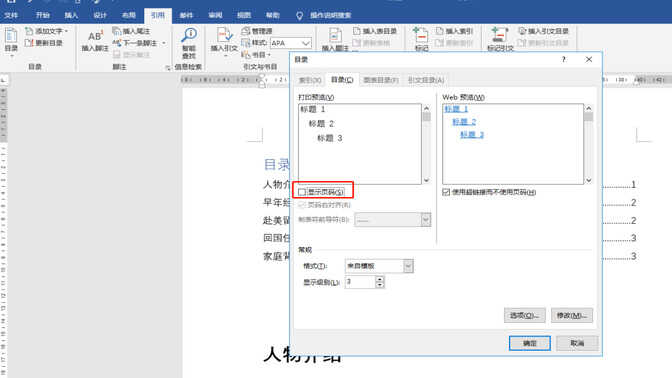Increase 显示级别 with the up spinner
The height and width of the screenshot is (378, 672).
(380, 279)
